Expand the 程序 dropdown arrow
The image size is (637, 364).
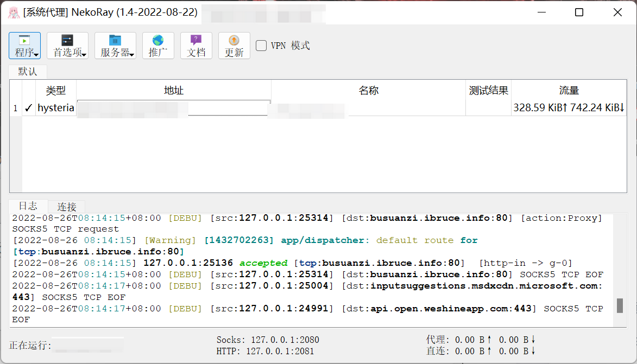pyautogui.click(x=36, y=55)
